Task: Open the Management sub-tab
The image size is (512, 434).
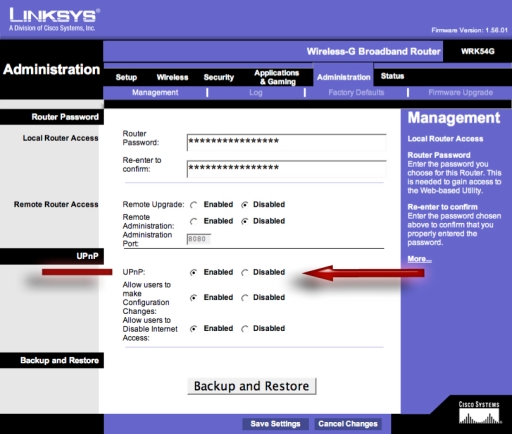Action: (155, 92)
